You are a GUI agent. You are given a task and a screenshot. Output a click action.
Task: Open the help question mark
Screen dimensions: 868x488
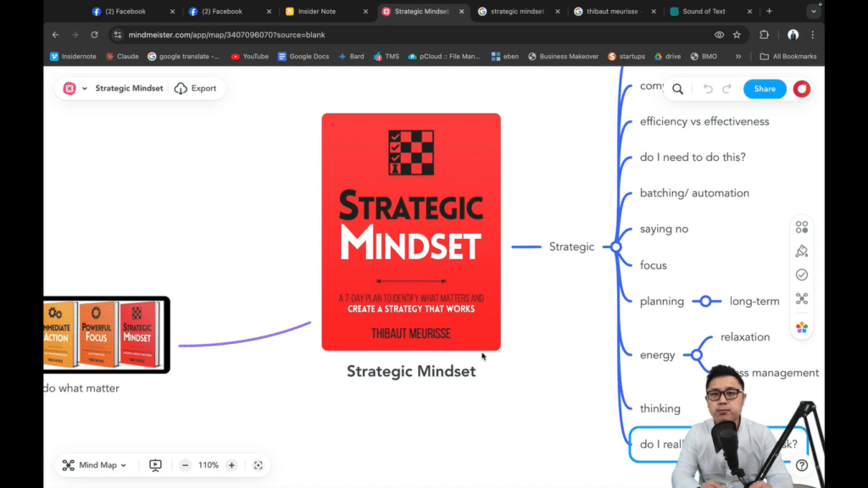pyautogui.click(x=802, y=465)
